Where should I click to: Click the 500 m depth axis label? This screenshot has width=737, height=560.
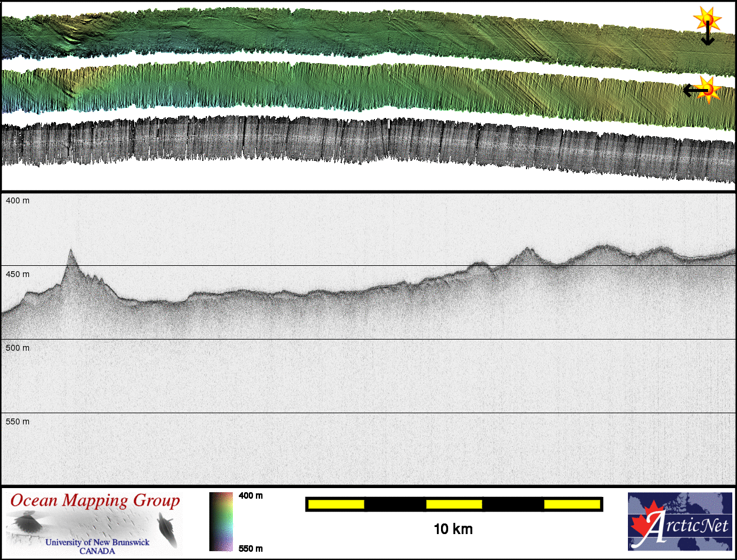coord(18,348)
